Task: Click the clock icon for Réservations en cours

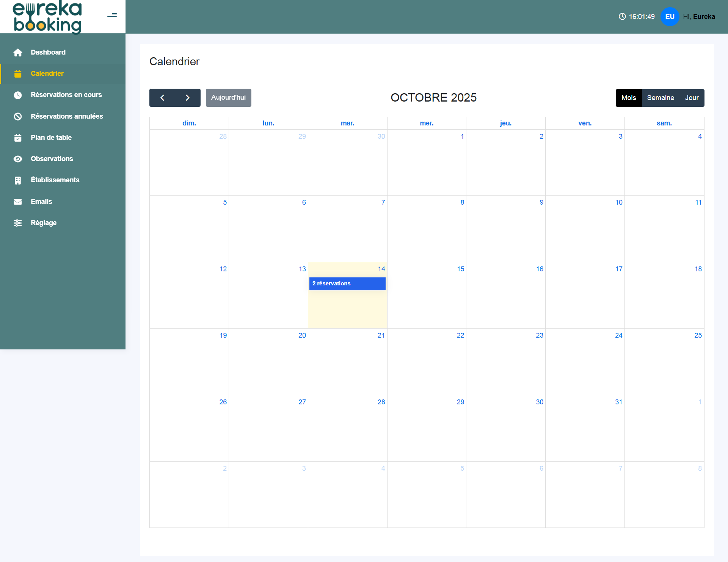Action: (x=18, y=95)
